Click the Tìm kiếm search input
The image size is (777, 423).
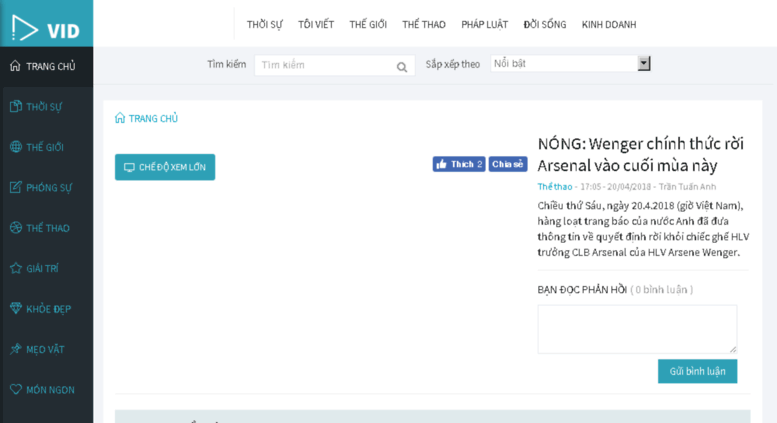334,65
